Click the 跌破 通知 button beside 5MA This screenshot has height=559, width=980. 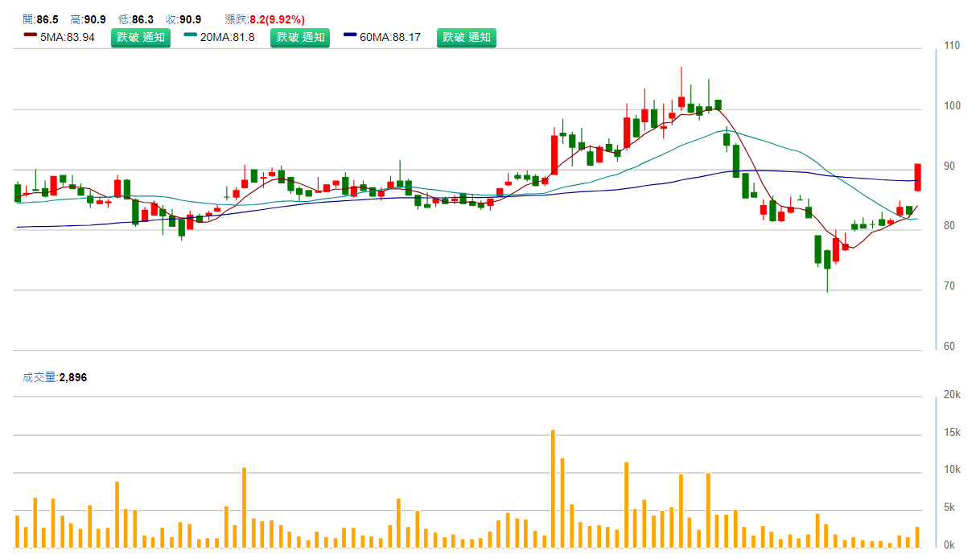tap(141, 37)
